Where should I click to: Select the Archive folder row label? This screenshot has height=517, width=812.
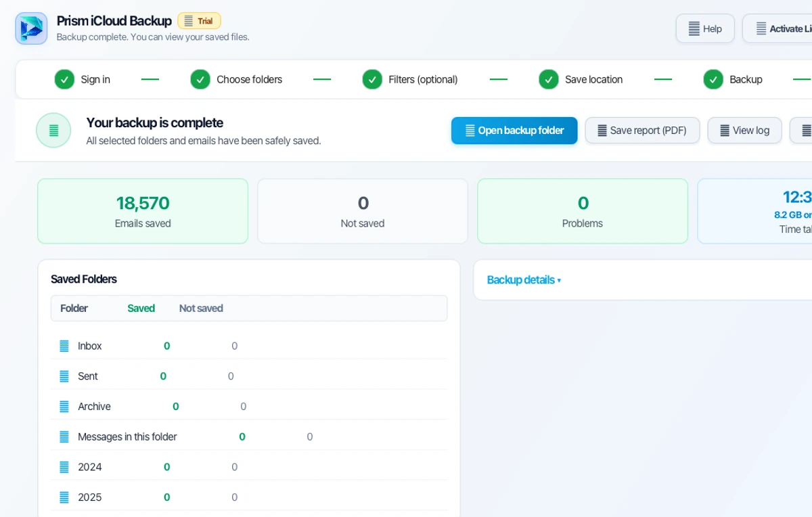coord(94,407)
